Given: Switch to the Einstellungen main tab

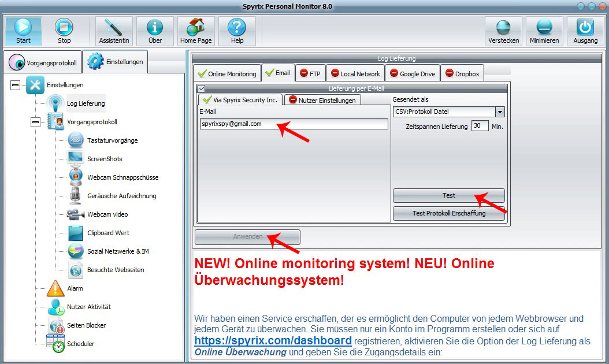Looking at the screenshot, I should pyautogui.click(x=115, y=62).
